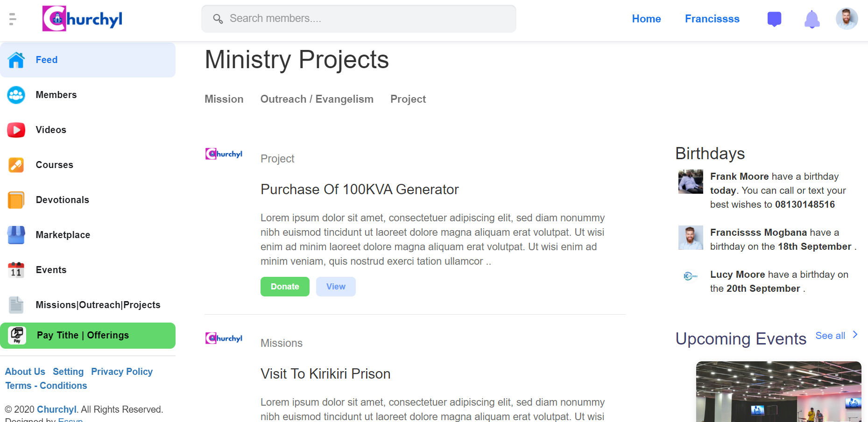Open the Members sidebar icon

[x=16, y=95]
